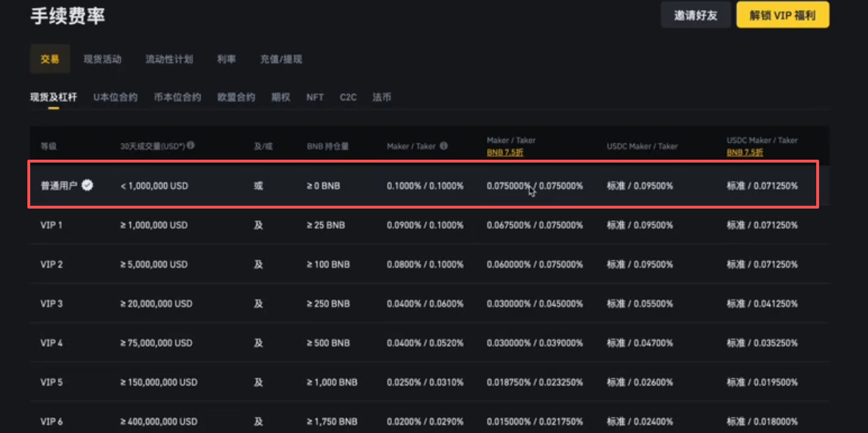
Task: Select the 欧盟合约 sub-tab
Action: pos(236,97)
